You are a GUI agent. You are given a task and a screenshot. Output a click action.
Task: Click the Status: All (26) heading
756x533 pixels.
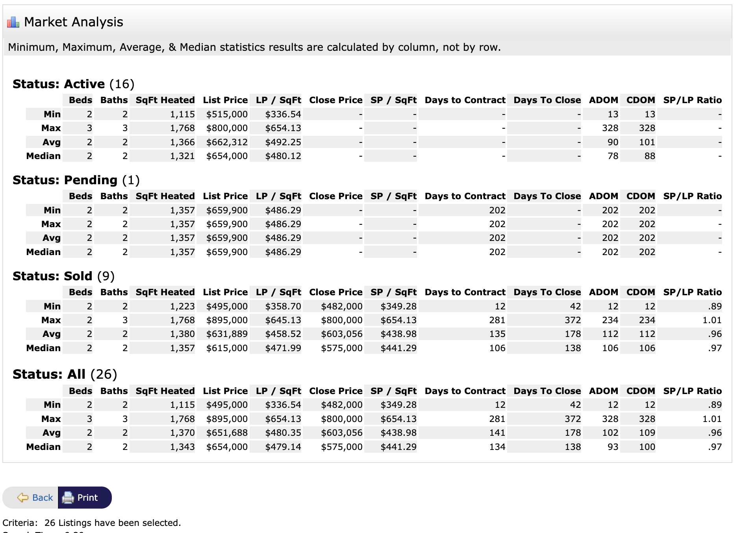(65, 374)
